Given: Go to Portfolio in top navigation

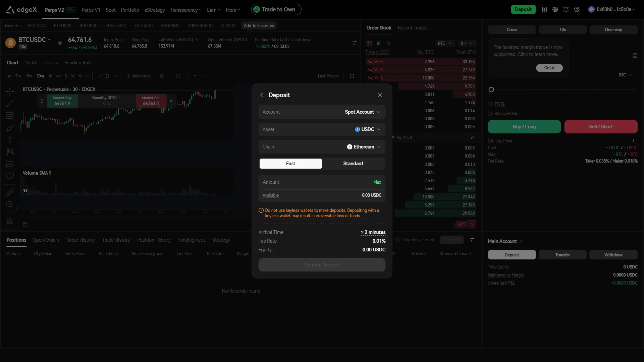Looking at the screenshot, I should (x=130, y=10).
